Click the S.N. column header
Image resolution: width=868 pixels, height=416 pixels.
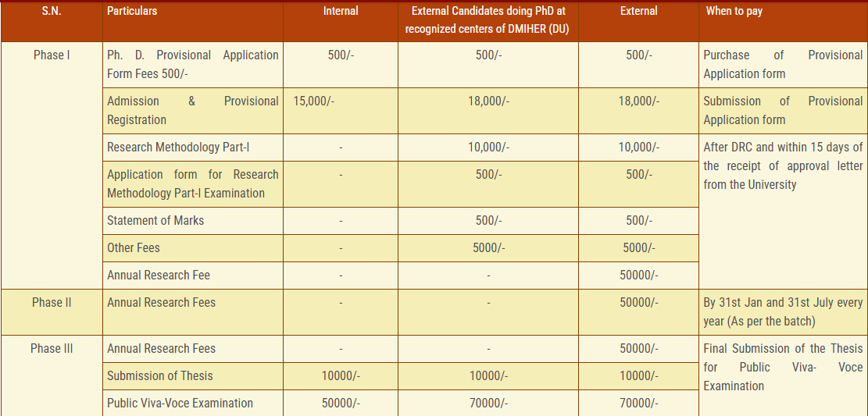pyautogui.click(x=51, y=11)
